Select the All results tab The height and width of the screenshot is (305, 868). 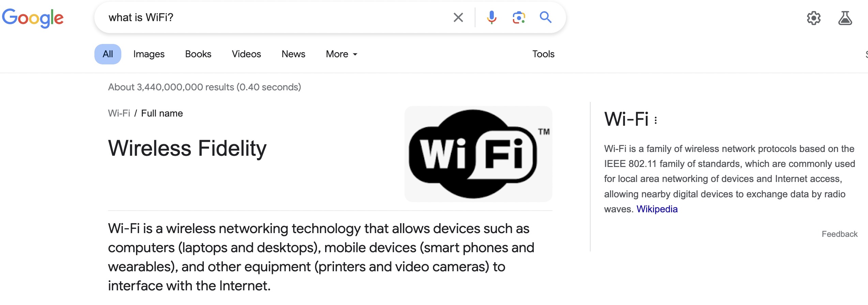[108, 54]
